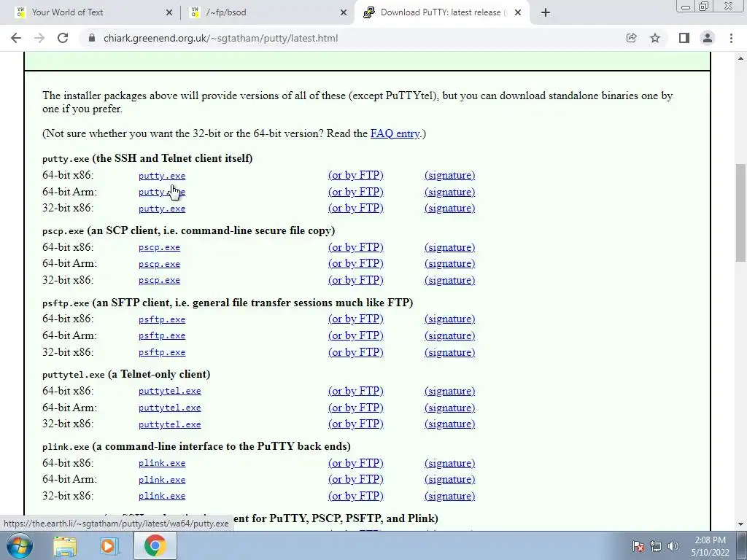Download 32-bit x86 psftp.exe
Viewport: 747px width, 560px height.
tap(162, 352)
